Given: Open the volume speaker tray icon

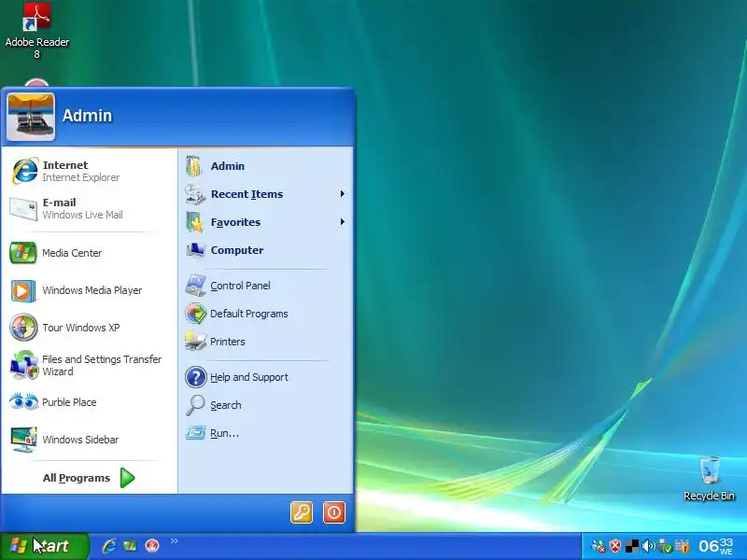Looking at the screenshot, I should [x=648, y=546].
